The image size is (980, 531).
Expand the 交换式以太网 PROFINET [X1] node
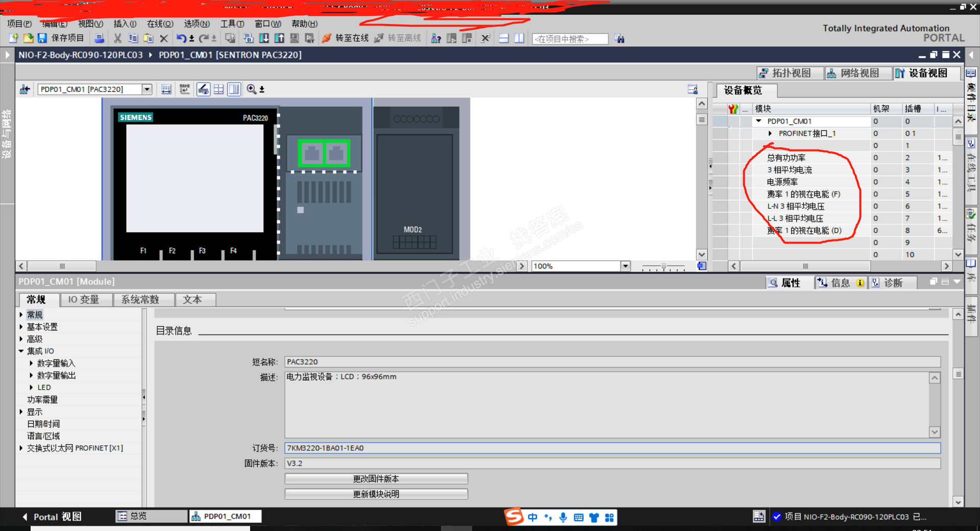tap(21, 448)
